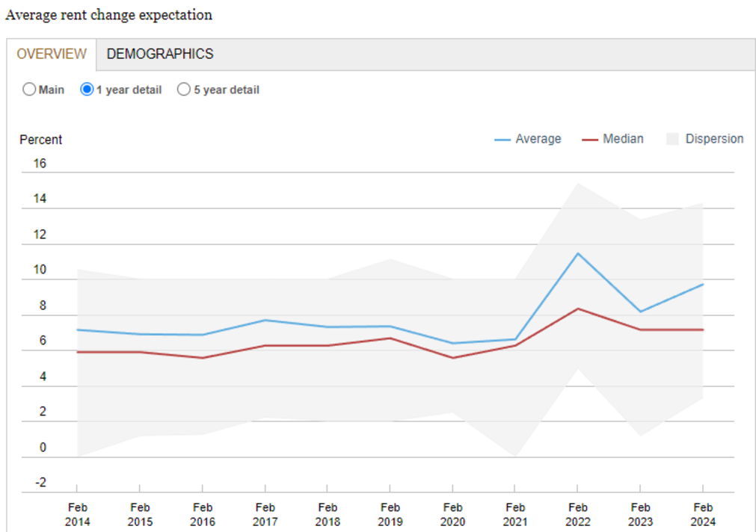Image resolution: width=756 pixels, height=532 pixels.
Task: Switch to the OVERVIEW tab
Action: (52, 55)
